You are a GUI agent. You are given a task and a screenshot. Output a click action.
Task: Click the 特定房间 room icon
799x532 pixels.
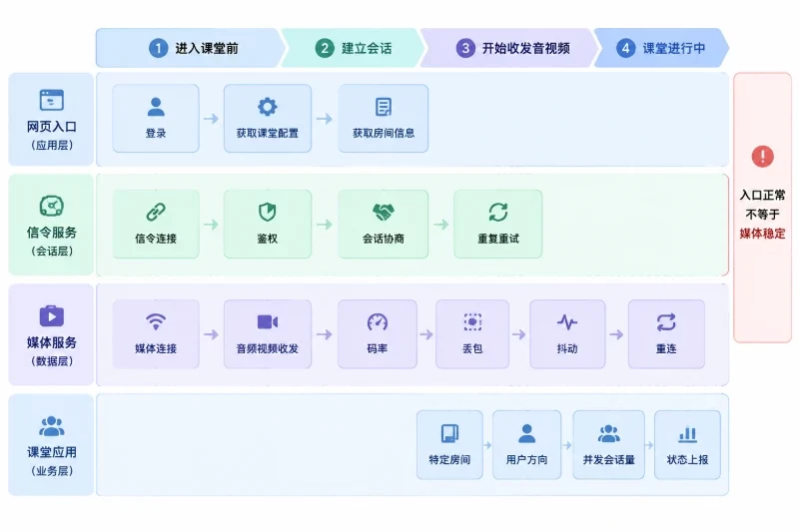tap(449, 433)
